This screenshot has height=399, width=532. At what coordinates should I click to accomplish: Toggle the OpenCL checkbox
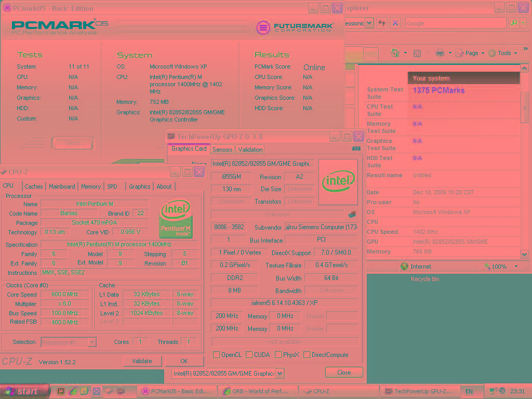tap(216, 354)
